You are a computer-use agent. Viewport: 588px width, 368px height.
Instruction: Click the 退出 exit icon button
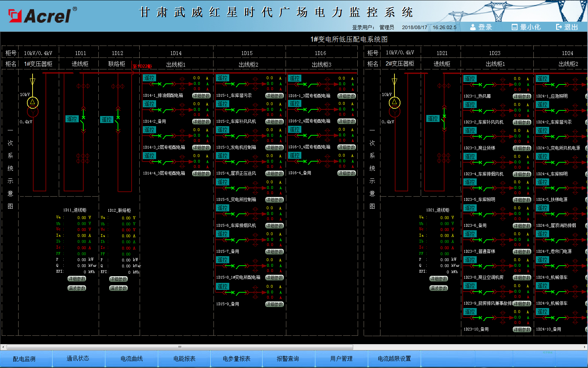click(567, 27)
